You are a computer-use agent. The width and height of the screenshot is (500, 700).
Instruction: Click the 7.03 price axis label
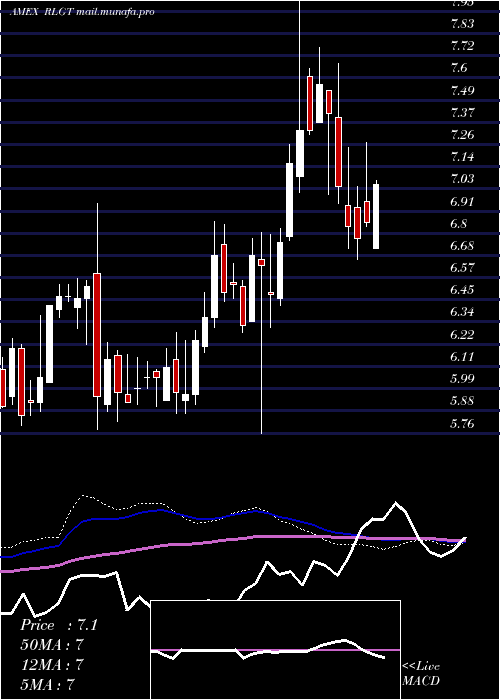pyautogui.click(x=462, y=179)
